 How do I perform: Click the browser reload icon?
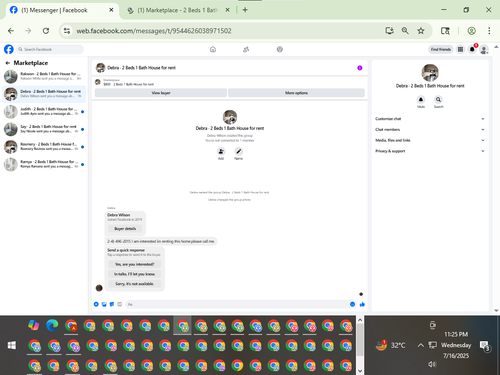tap(46, 31)
